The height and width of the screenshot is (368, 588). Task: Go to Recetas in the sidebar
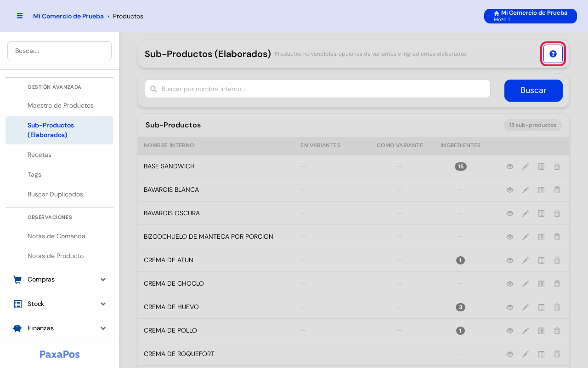(x=59, y=155)
